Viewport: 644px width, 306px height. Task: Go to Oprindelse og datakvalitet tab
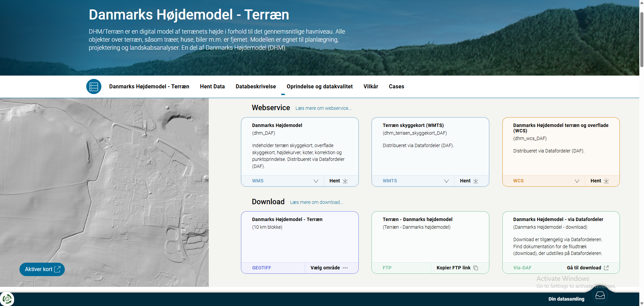pyautogui.click(x=319, y=86)
